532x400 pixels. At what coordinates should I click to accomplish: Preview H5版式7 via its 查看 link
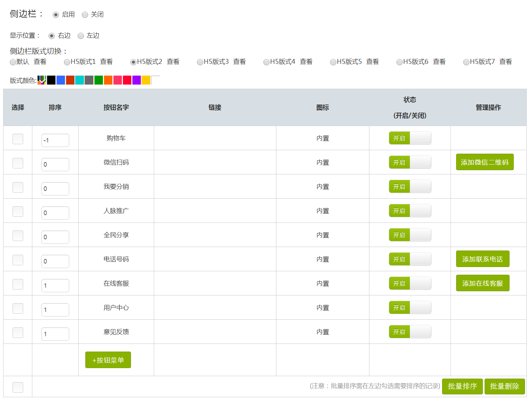(505, 62)
